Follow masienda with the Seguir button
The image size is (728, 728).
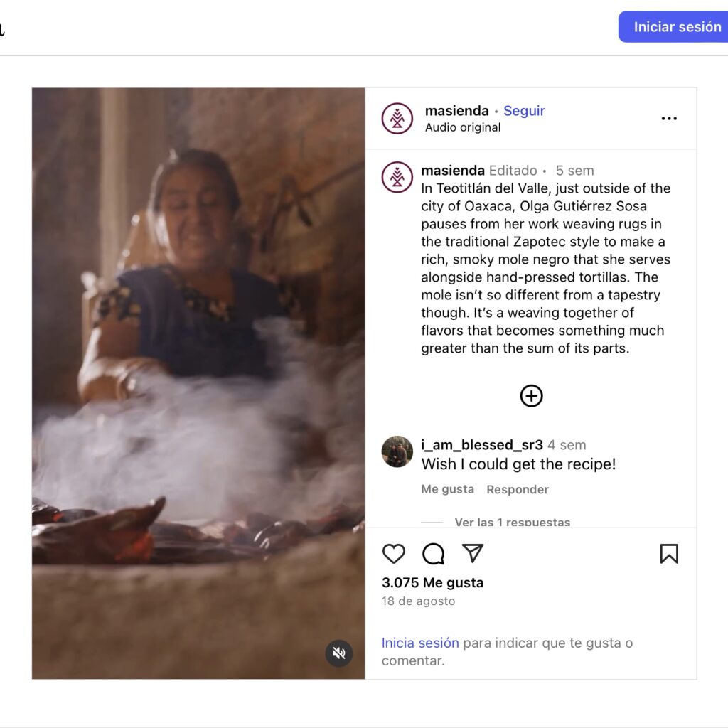(524, 111)
